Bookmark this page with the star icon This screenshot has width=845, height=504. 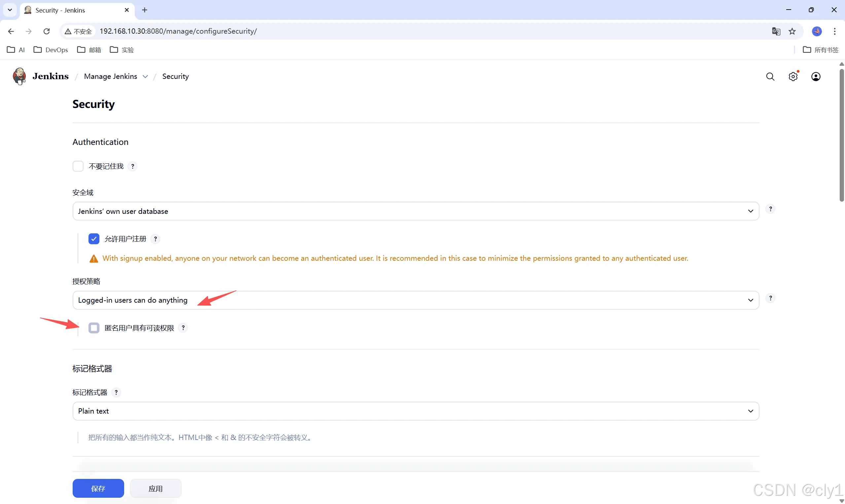tap(792, 31)
